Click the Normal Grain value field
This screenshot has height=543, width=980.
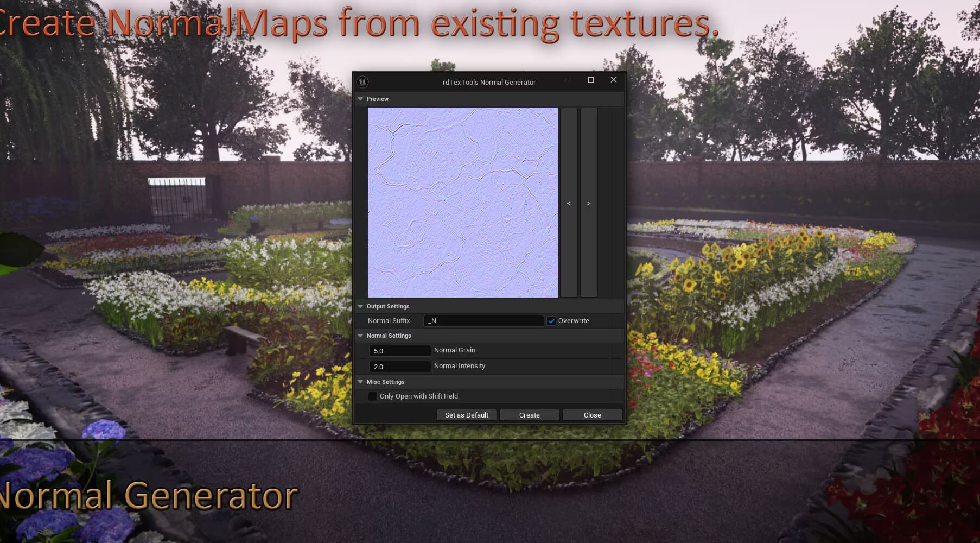400,351
